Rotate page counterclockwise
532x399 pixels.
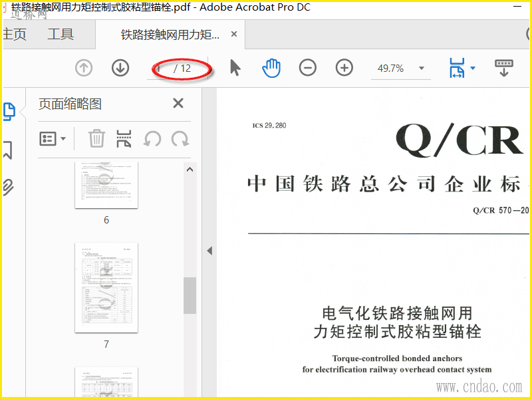(x=152, y=139)
